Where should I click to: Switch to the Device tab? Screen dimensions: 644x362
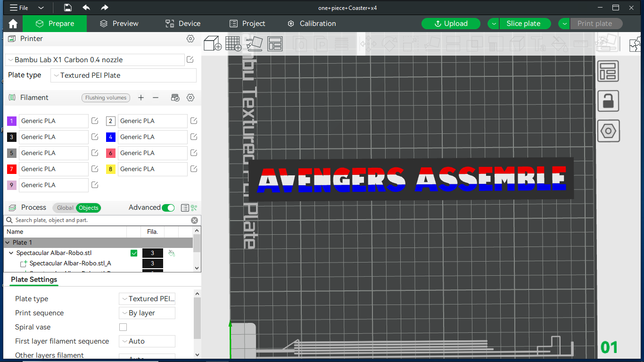click(183, 24)
